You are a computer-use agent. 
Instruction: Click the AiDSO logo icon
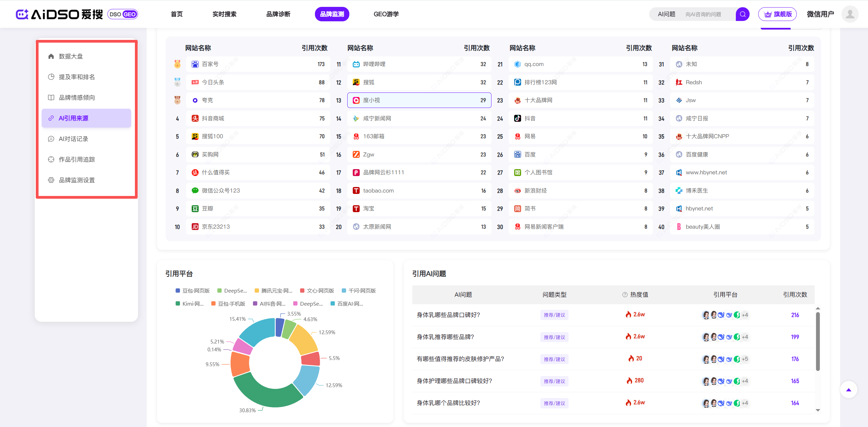pos(22,14)
